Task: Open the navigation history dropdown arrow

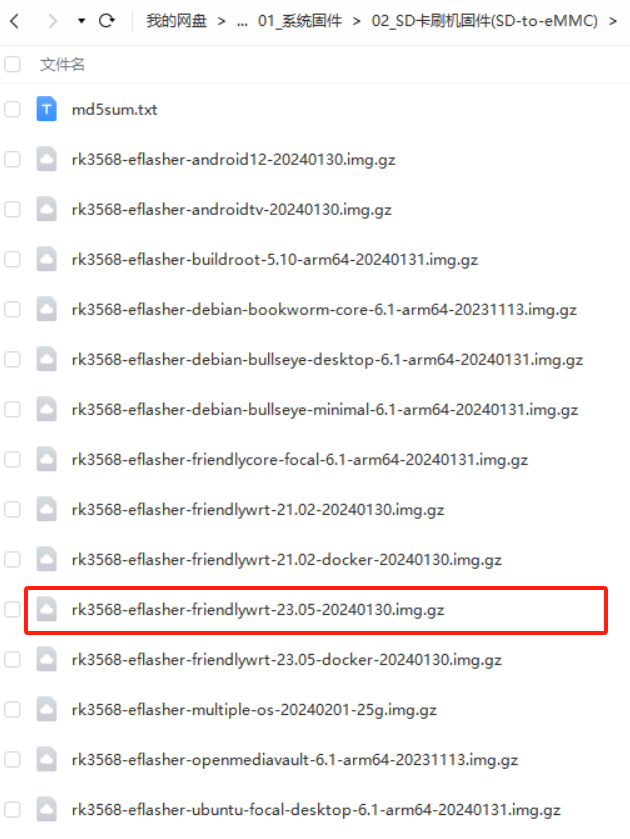Action: tap(81, 21)
